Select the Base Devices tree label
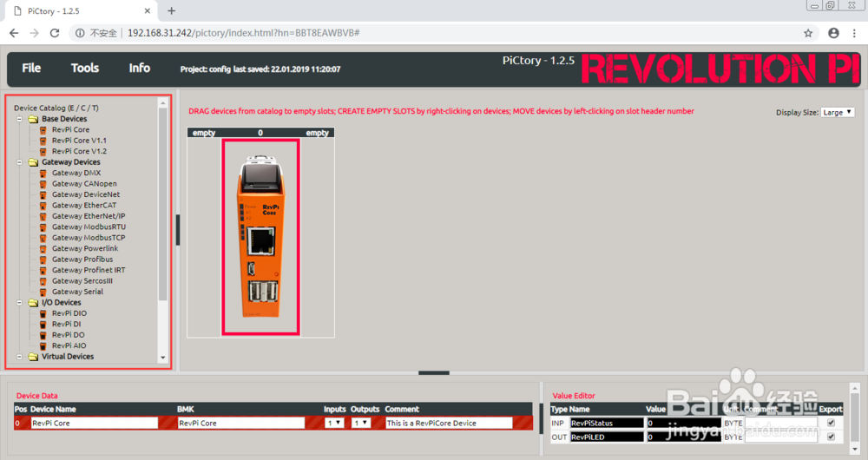 (x=64, y=119)
